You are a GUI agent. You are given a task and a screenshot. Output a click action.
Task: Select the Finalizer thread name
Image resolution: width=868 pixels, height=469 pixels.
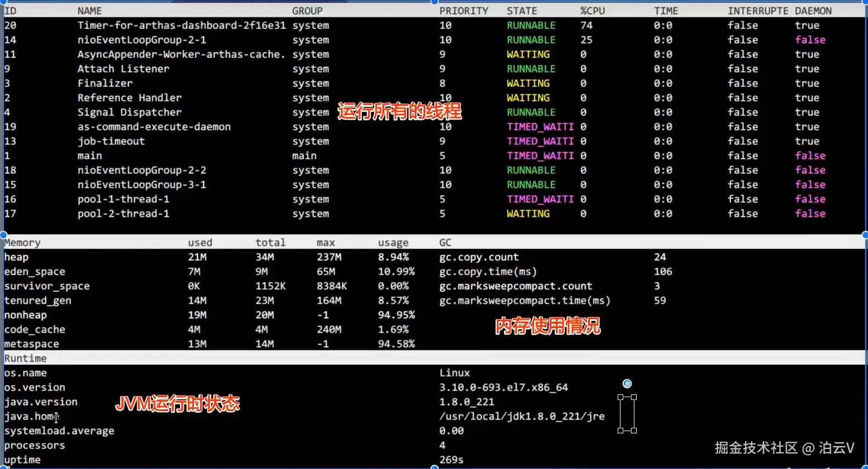105,83
